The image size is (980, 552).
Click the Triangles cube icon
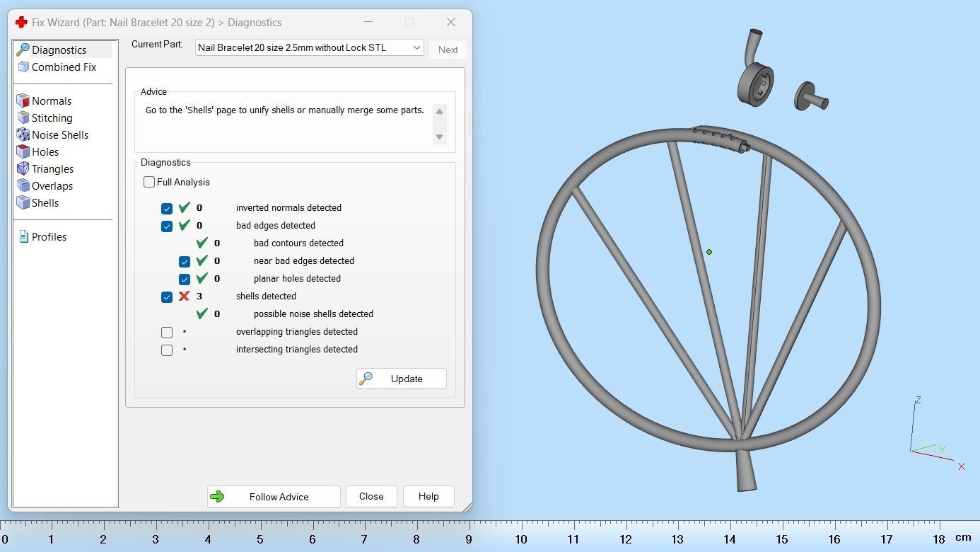click(23, 168)
